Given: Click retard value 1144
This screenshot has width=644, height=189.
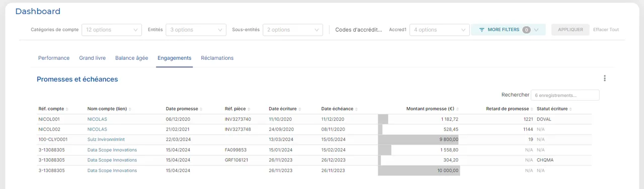Looking at the screenshot, I should tap(528, 129).
